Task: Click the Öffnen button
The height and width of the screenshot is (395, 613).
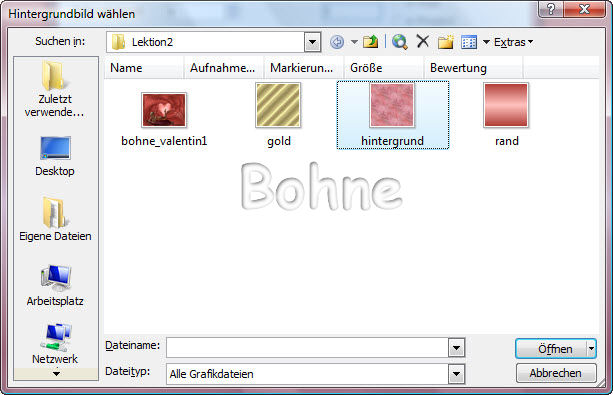Action: coord(551,349)
